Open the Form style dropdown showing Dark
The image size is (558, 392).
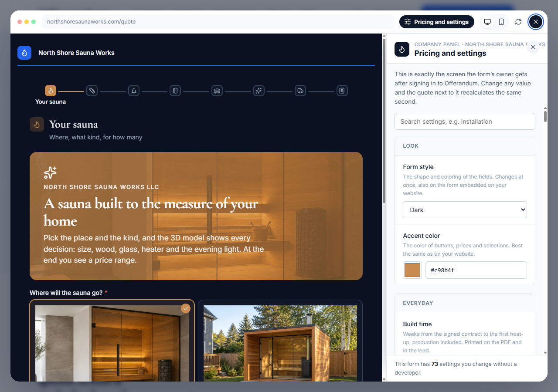465,210
